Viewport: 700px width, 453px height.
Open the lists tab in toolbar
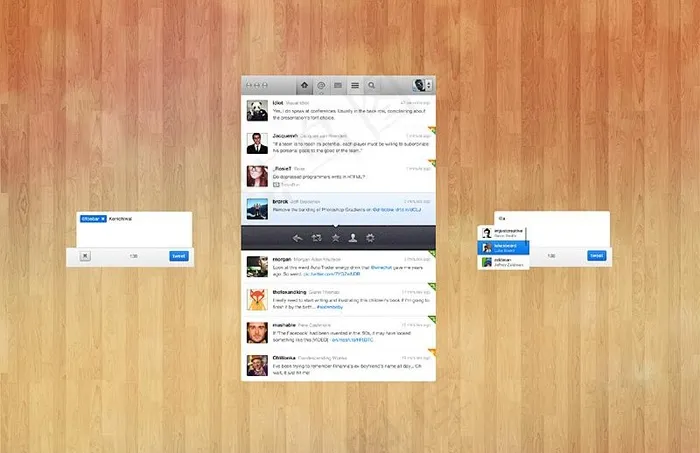point(354,86)
